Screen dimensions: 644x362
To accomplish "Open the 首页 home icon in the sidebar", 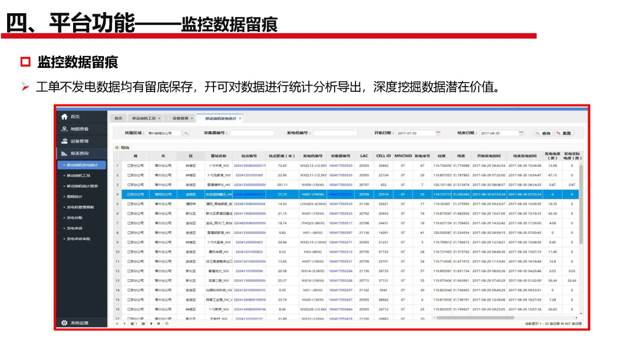I will [64, 117].
